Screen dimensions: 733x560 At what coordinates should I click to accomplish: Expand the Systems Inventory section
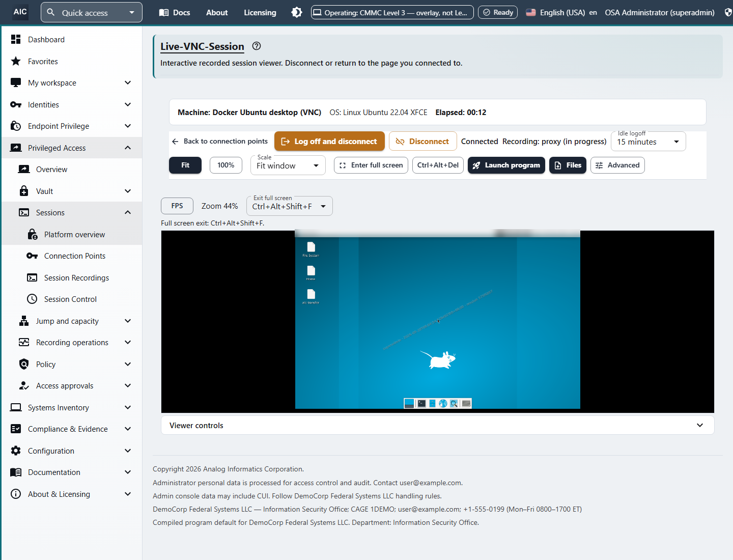72,407
